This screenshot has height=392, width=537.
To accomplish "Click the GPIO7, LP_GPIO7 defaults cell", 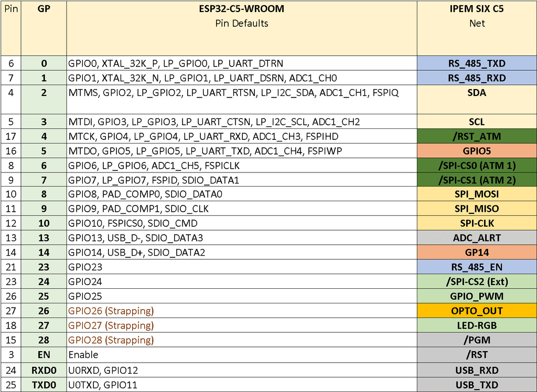I will [242, 180].
